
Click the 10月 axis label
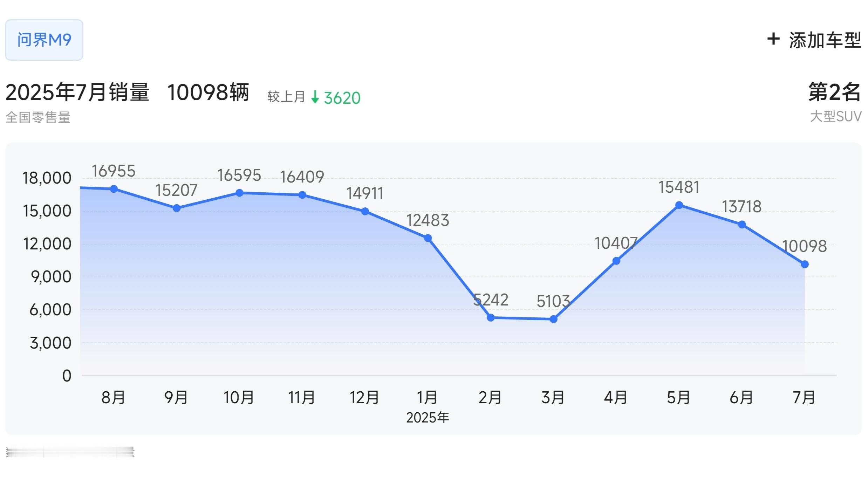[x=239, y=397]
